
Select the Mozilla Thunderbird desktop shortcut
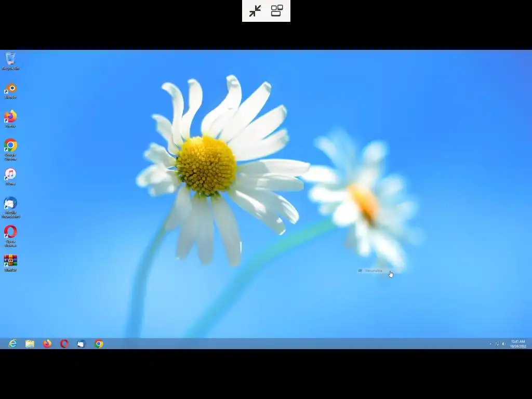coord(10,207)
